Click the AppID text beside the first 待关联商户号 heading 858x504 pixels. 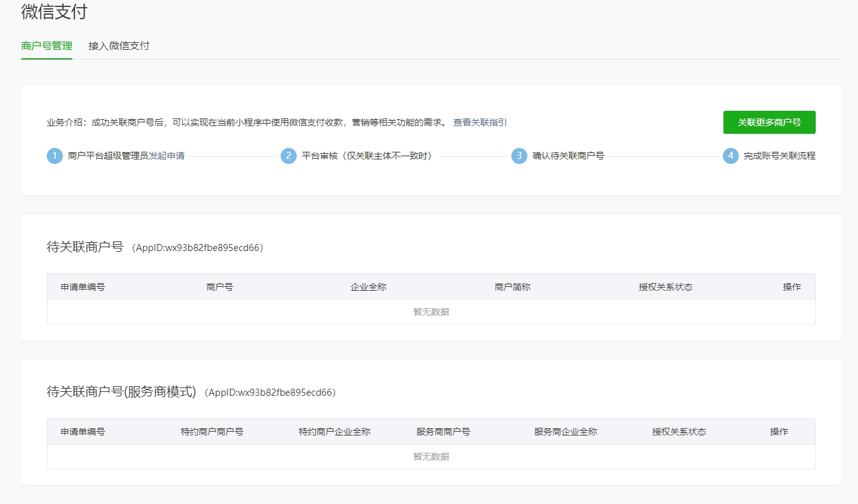(x=197, y=248)
